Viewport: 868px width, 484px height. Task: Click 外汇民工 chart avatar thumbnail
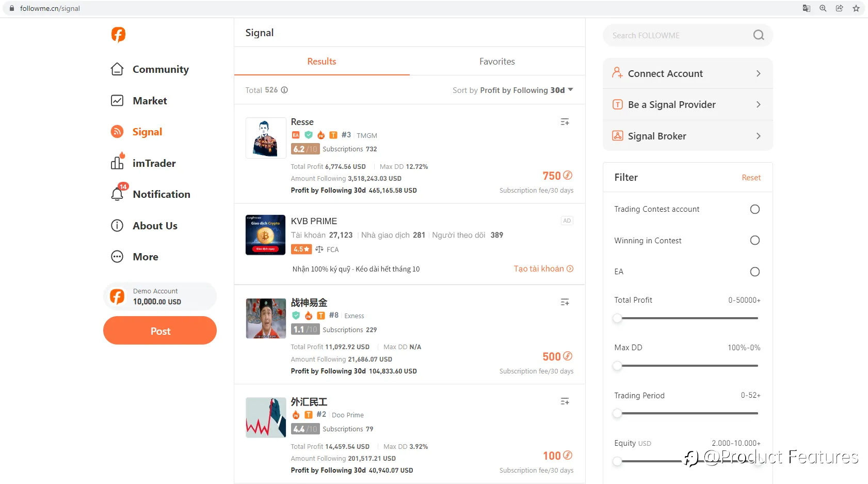[x=266, y=417]
